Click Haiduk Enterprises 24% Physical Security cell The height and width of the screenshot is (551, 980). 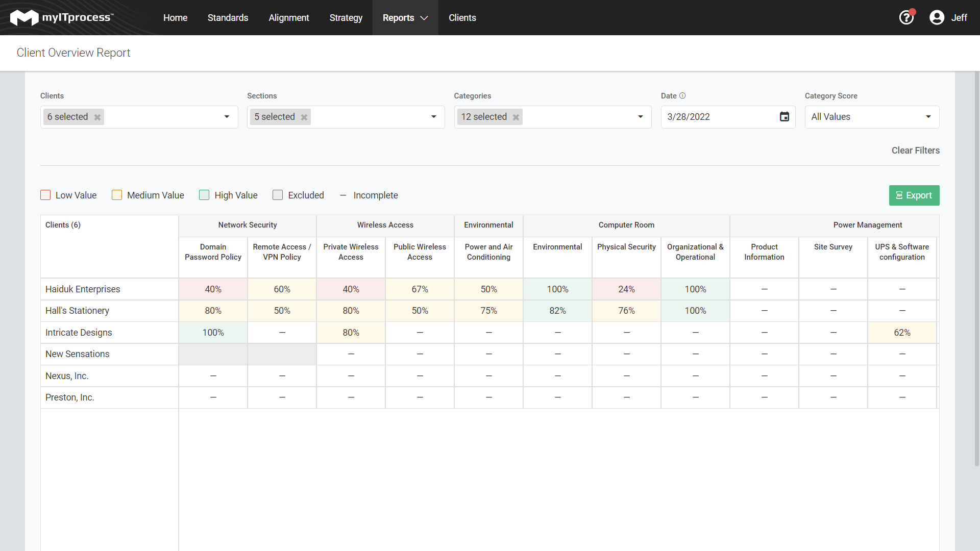(626, 289)
